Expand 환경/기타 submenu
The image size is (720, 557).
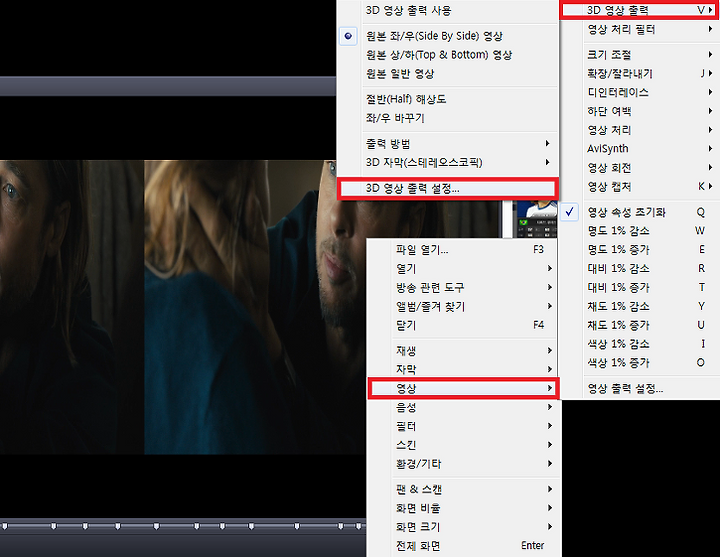point(464,464)
